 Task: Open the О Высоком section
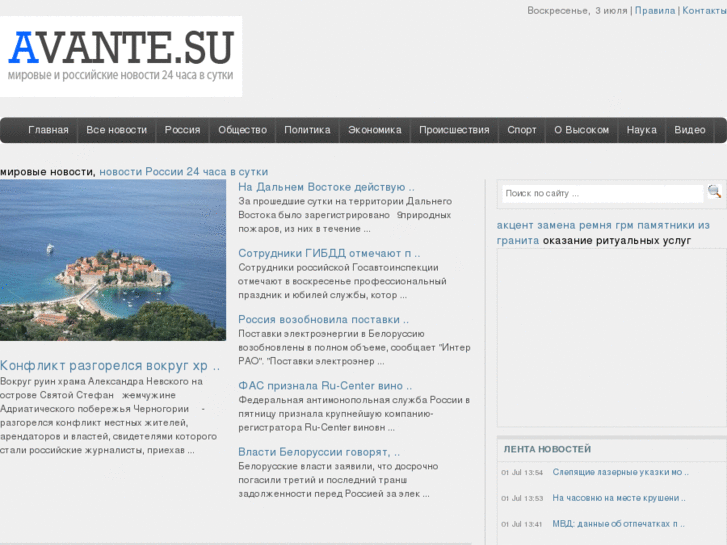pos(581,130)
